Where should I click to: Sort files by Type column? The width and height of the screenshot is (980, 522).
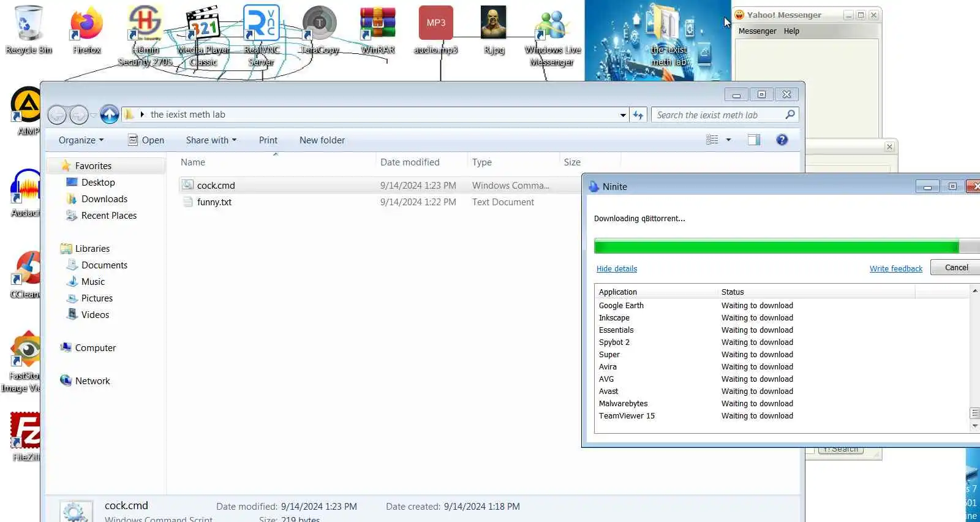tap(513, 162)
